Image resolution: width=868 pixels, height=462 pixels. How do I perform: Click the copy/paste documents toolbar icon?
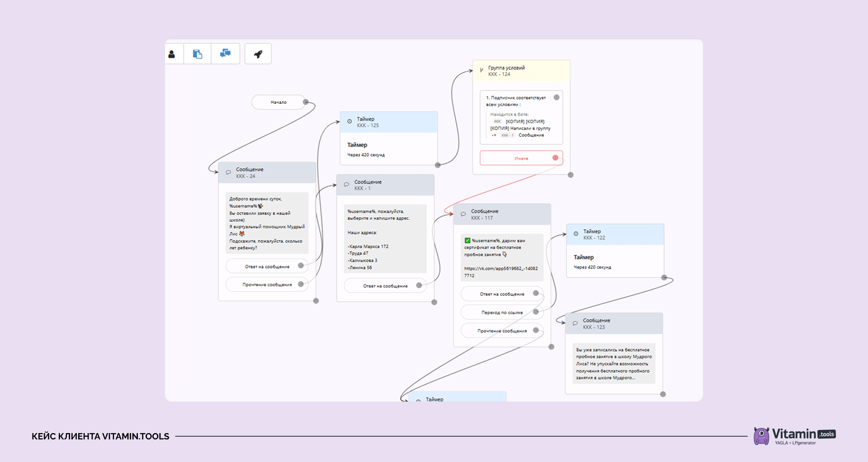[198, 54]
